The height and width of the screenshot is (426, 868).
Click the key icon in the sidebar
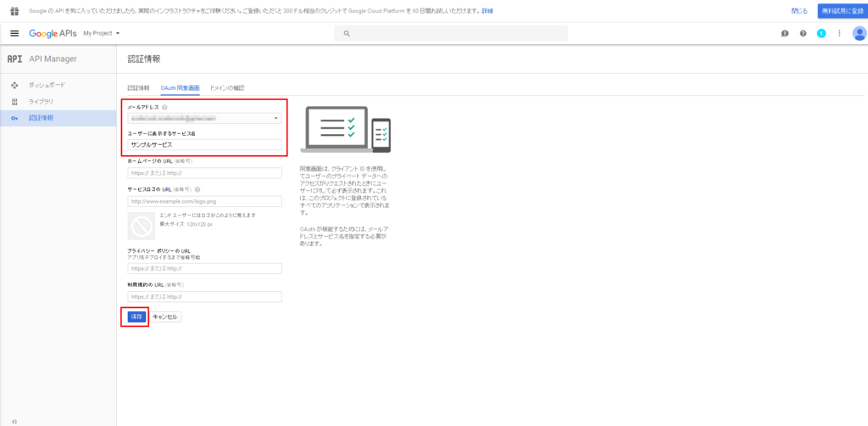coord(15,118)
